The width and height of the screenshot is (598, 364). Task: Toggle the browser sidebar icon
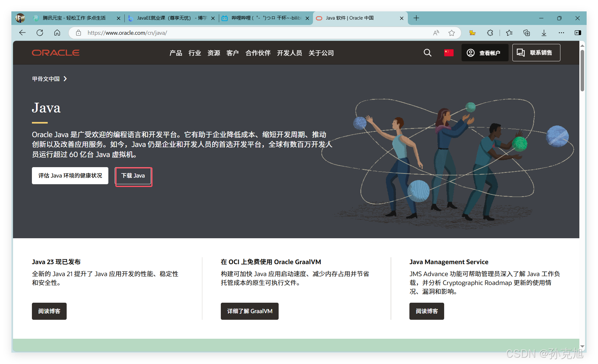[578, 33]
